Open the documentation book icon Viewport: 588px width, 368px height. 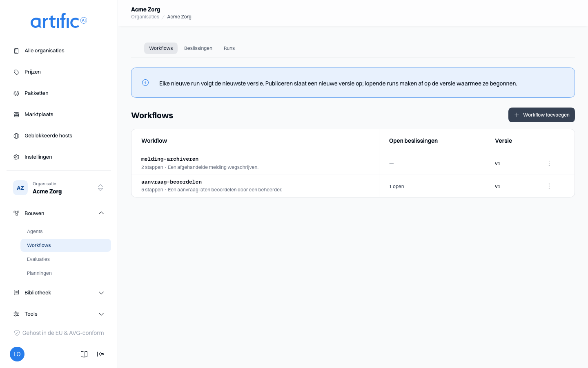[x=84, y=354]
